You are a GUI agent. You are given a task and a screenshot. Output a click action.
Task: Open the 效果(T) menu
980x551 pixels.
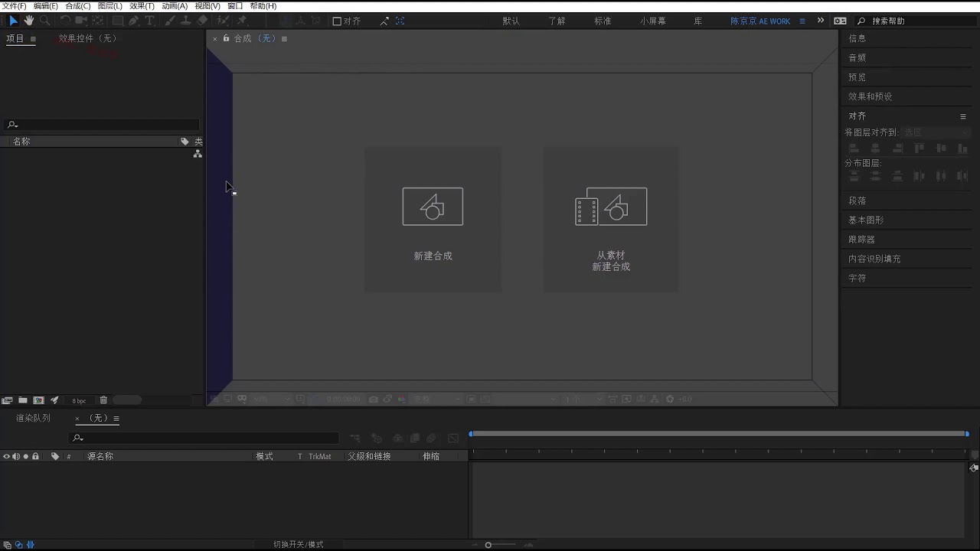(x=142, y=6)
